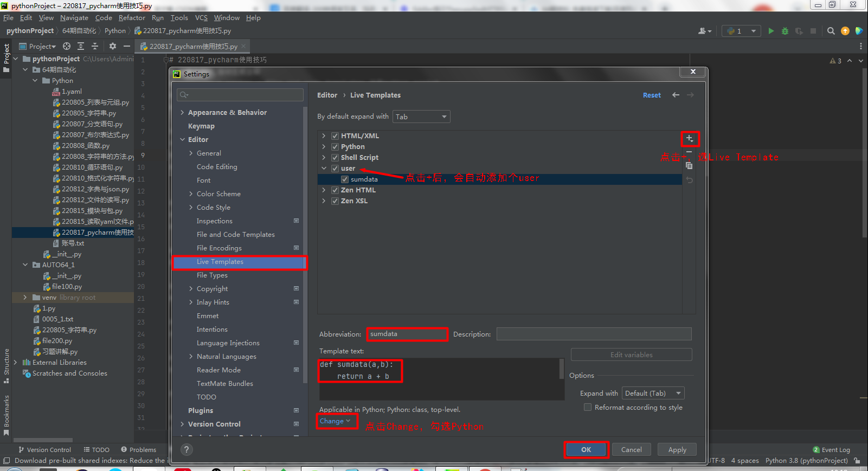This screenshot has width=868, height=471.
Task: Open the Tools menu
Action: (179, 18)
